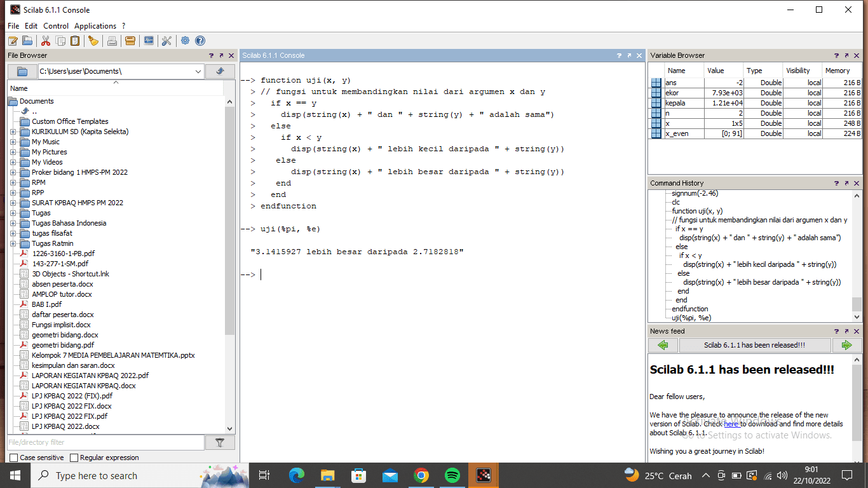Undock the Command History panel
Screen dimensions: 868x488
846,183
